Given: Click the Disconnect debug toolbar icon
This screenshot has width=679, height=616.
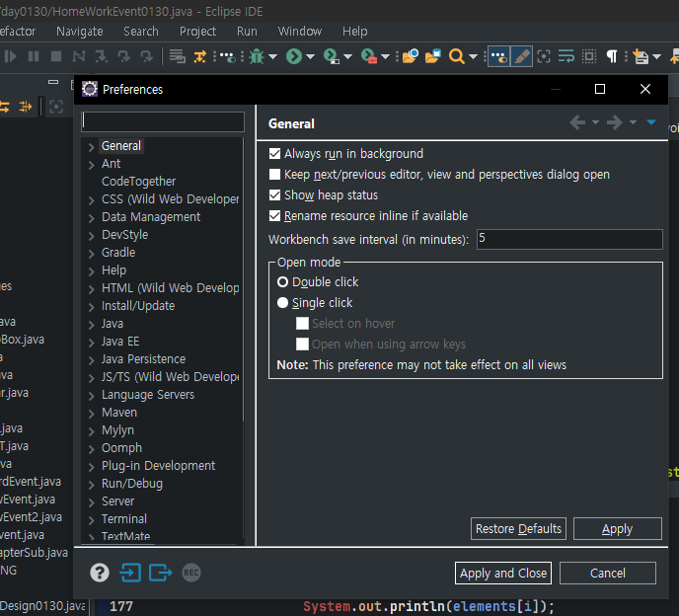Looking at the screenshot, I should [x=79, y=56].
